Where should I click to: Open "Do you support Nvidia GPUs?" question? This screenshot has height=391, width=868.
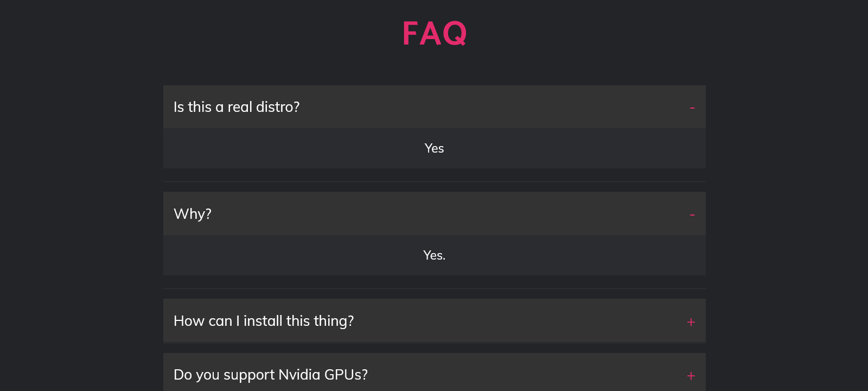[270, 375]
